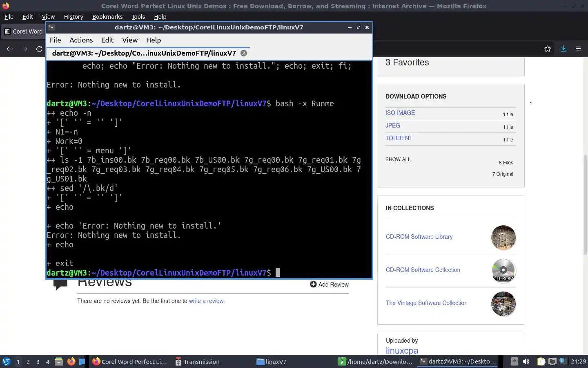Viewport: 588px width, 368px height.
Task: Open Firefox File menu
Action: pos(9,17)
